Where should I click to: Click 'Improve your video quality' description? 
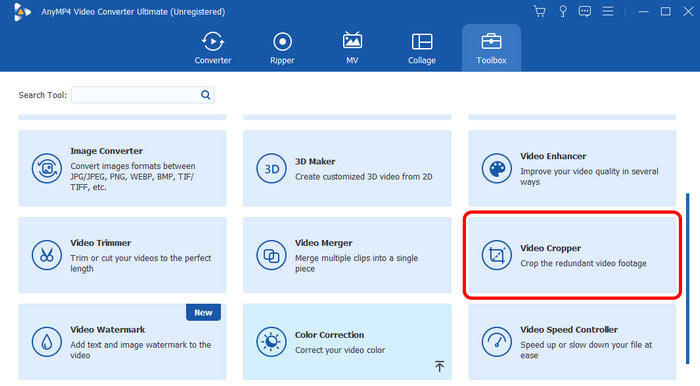click(589, 177)
